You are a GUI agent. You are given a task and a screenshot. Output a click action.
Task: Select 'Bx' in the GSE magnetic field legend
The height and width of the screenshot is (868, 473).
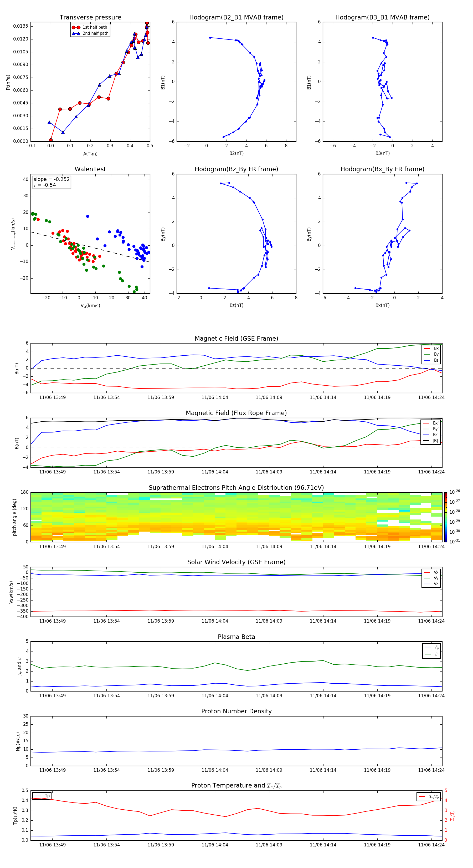pos(431,349)
